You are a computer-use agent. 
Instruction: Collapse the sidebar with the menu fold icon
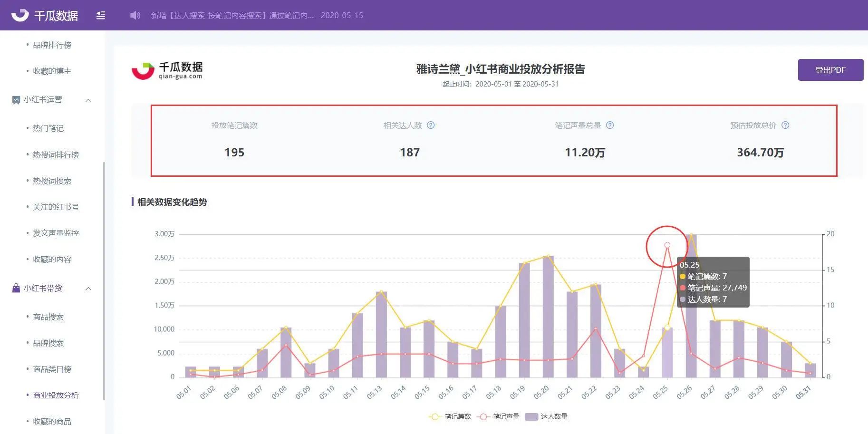[101, 15]
